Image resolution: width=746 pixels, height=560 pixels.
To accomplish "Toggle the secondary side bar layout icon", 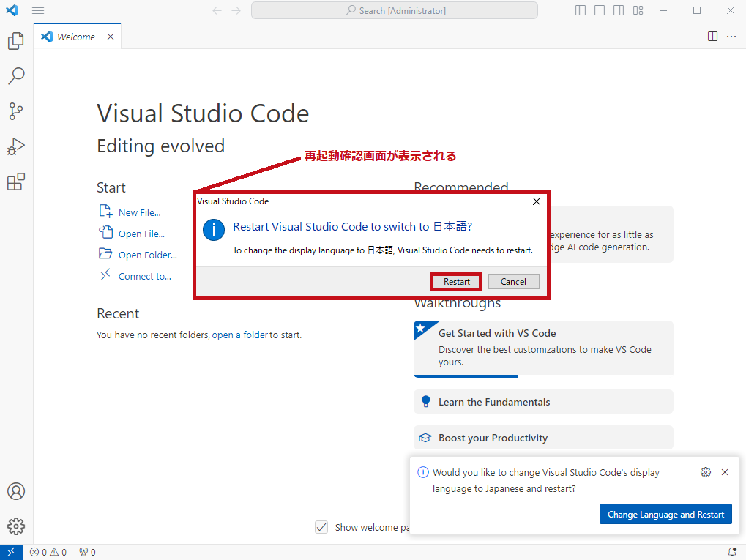I will [619, 10].
